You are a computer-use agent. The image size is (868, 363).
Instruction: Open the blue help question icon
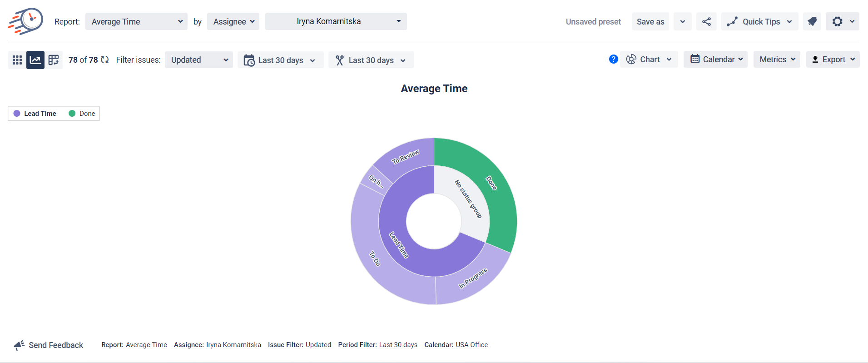[x=613, y=59]
